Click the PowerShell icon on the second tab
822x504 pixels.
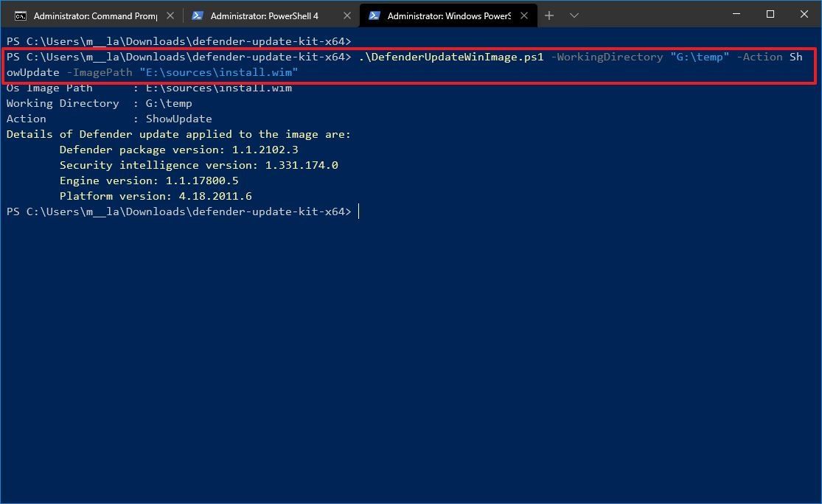click(198, 14)
